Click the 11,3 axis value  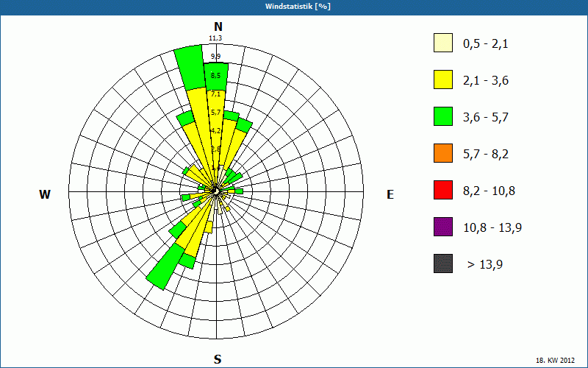pyautogui.click(x=215, y=38)
